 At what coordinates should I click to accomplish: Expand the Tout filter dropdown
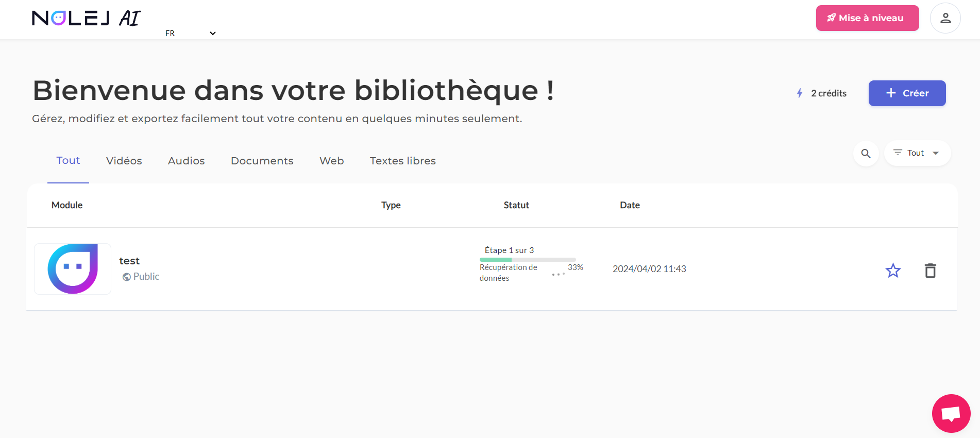917,153
